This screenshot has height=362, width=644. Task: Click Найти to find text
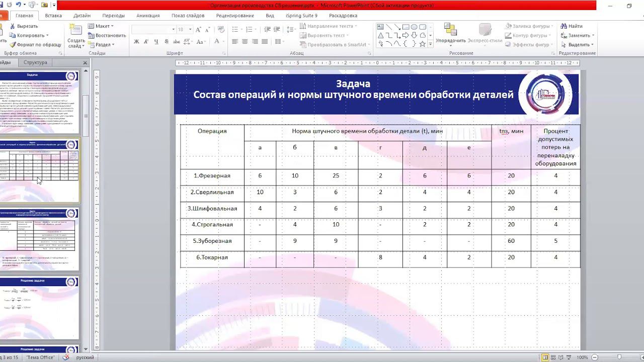[x=572, y=26]
